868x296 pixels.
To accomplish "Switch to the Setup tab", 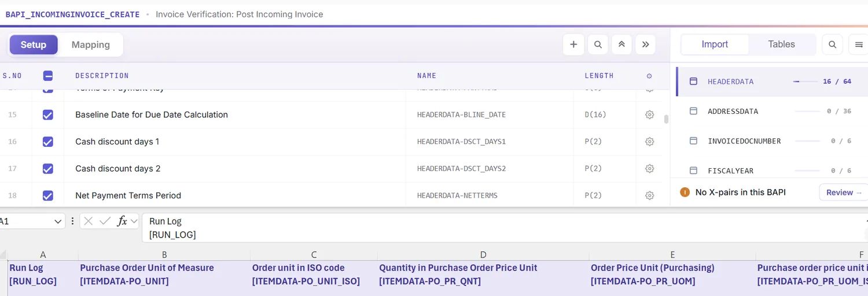I will coord(34,45).
